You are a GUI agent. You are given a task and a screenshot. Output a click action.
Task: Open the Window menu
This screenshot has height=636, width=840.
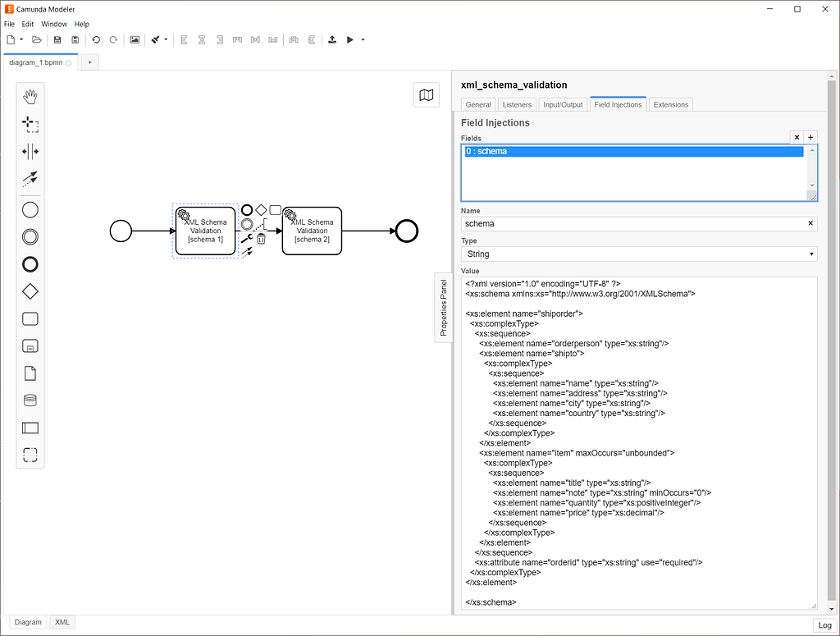[x=54, y=24]
